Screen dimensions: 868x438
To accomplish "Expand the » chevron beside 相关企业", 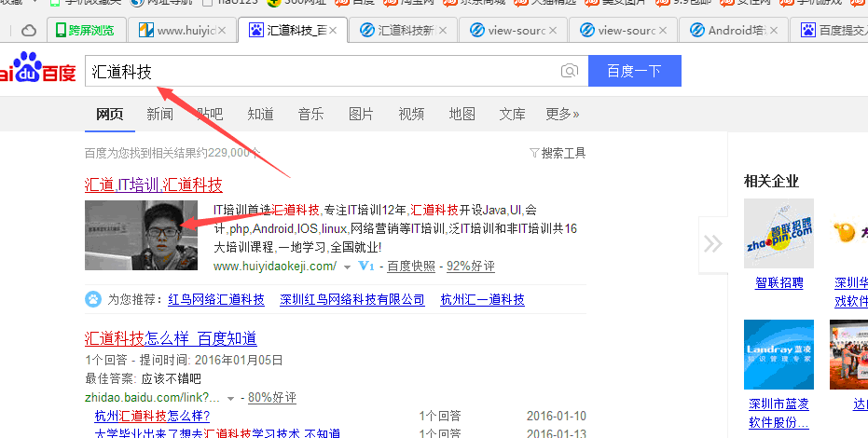I will 713,243.
